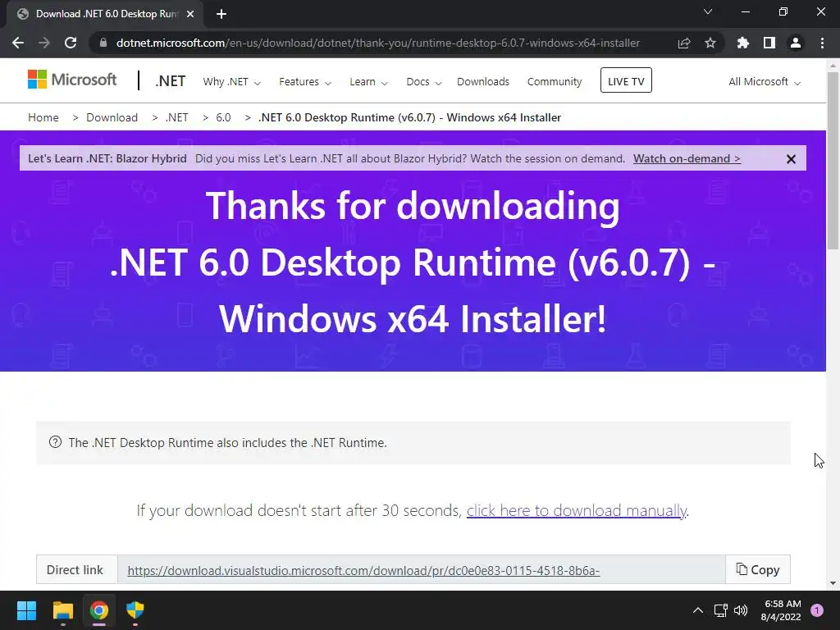Click the scrollbar down arrow
The image size is (840, 630).
tap(833, 583)
